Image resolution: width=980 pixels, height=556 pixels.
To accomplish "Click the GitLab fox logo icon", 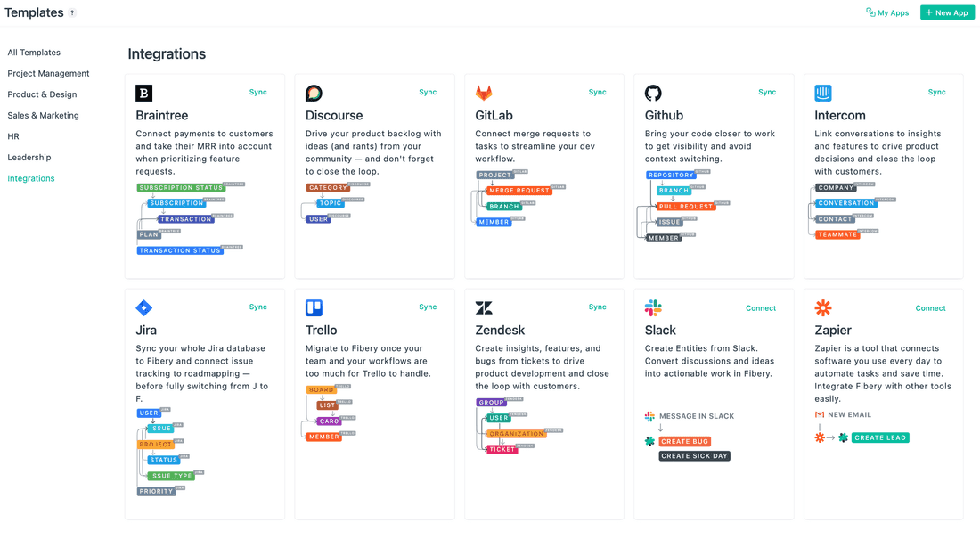I will (x=484, y=93).
